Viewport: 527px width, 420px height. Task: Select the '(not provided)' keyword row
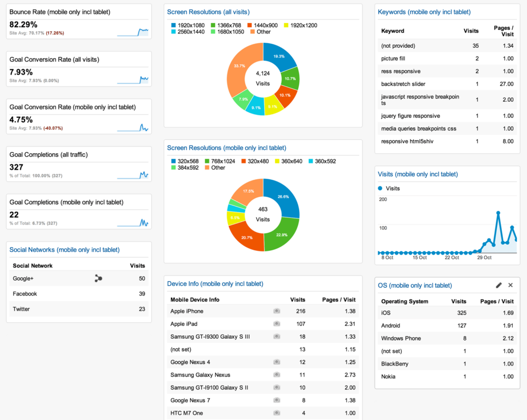pyautogui.click(x=447, y=46)
